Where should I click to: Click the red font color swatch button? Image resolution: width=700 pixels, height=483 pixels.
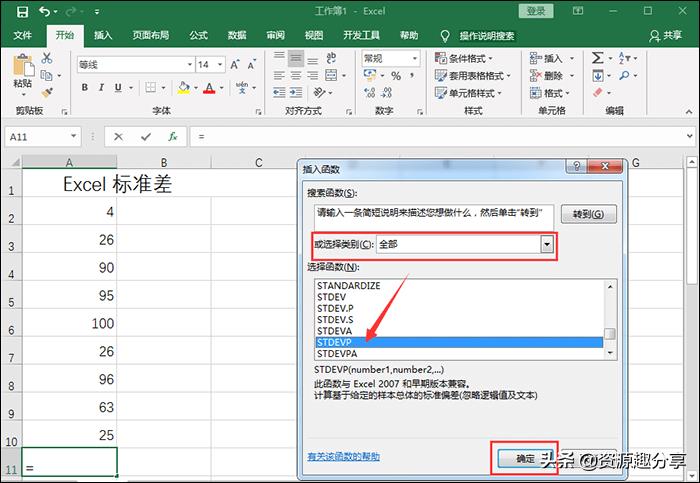209,88
